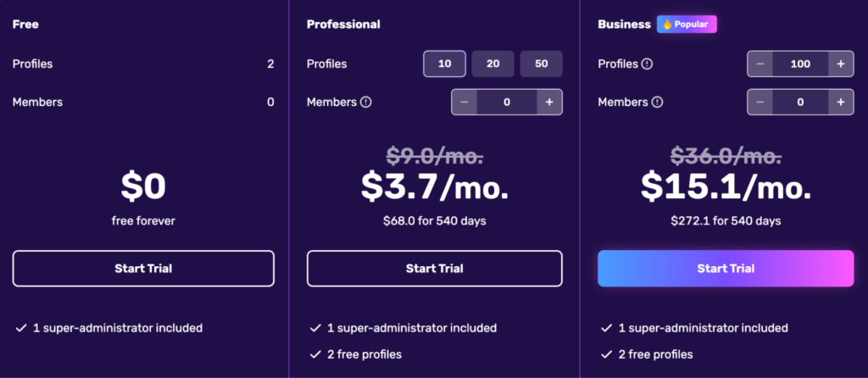The image size is (868, 378).
Task: Increase Business plan profiles with plus
Action: [x=840, y=64]
